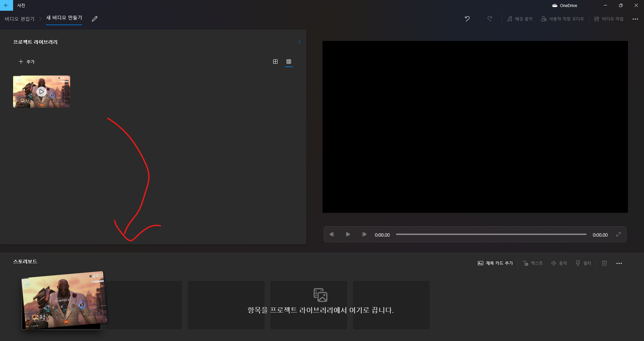The height and width of the screenshot is (341, 644).
Task: Open 사용자 지정 오디오 custom audio
Action: point(562,19)
